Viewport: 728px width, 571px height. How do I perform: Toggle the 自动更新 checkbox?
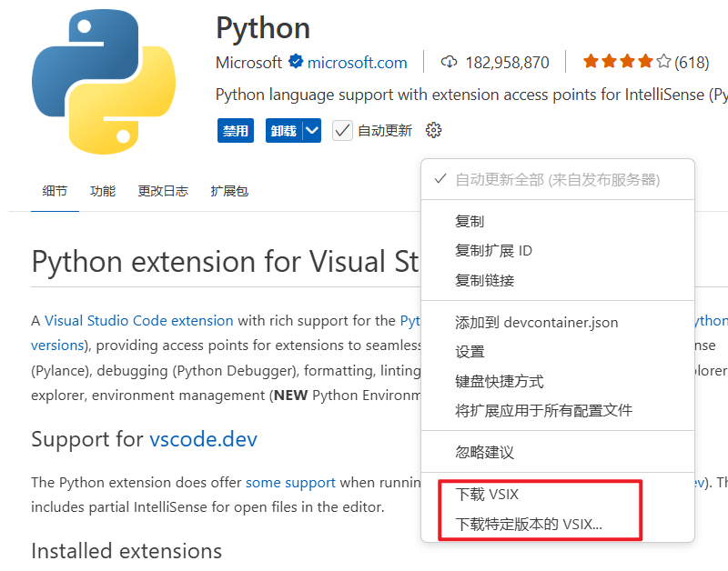pyautogui.click(x=342, y=131)
